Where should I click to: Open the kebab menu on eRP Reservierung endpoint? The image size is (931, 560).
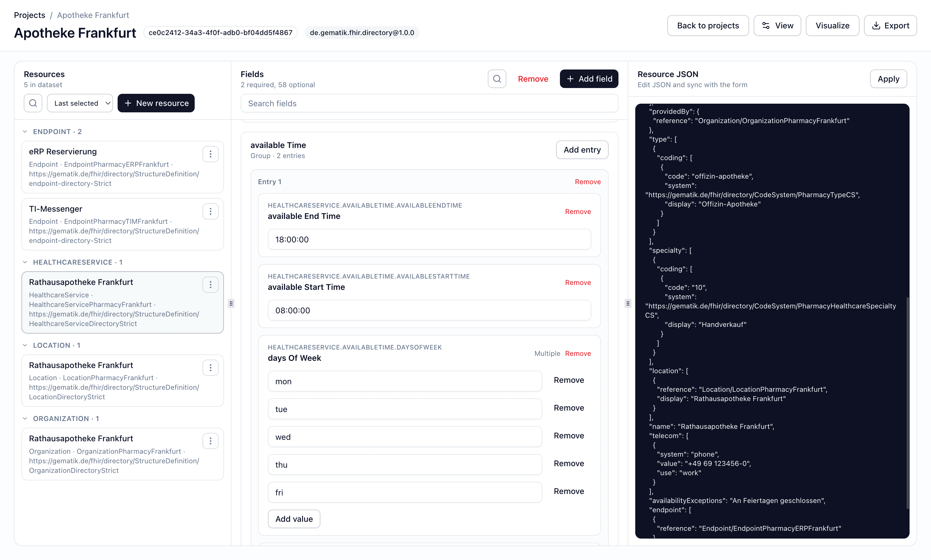pyautogui.click(x=211, y=153)
